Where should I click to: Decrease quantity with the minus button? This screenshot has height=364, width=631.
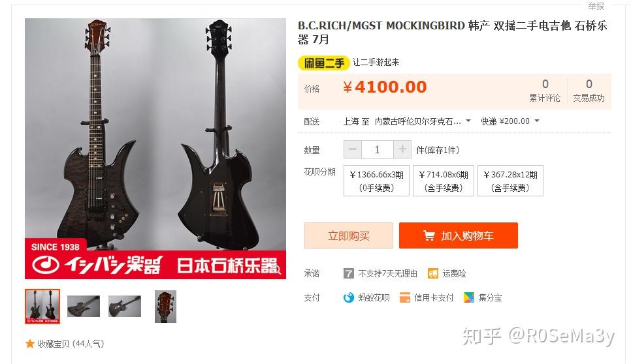[353, 149]
